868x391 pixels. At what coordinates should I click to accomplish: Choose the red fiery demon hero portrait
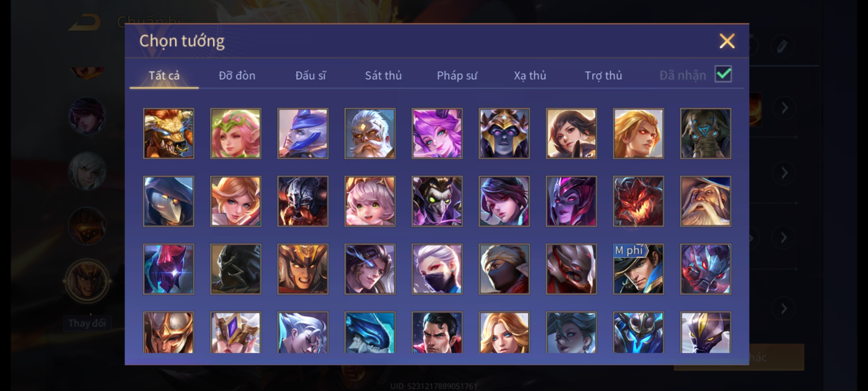(x=638, y=201)
